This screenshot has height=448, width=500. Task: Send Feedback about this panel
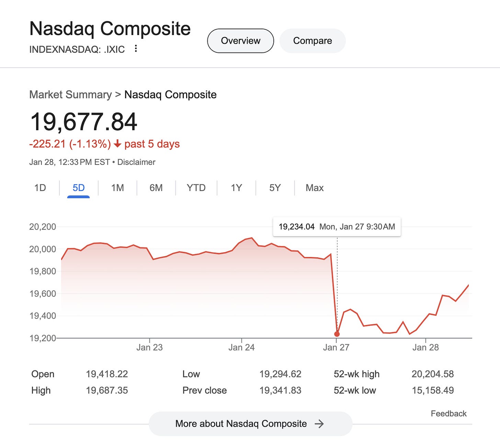(x=448, y=413)
